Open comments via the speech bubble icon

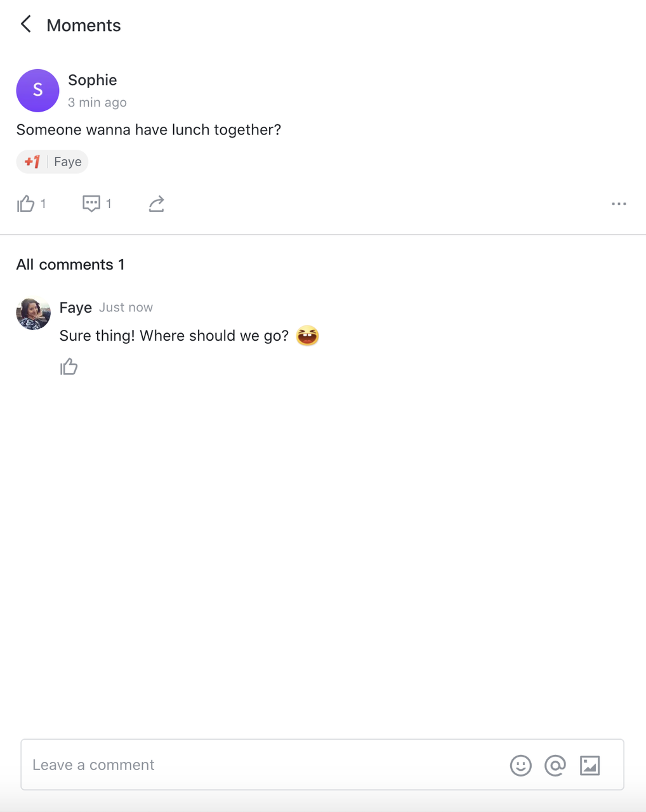tap(91, 204)
